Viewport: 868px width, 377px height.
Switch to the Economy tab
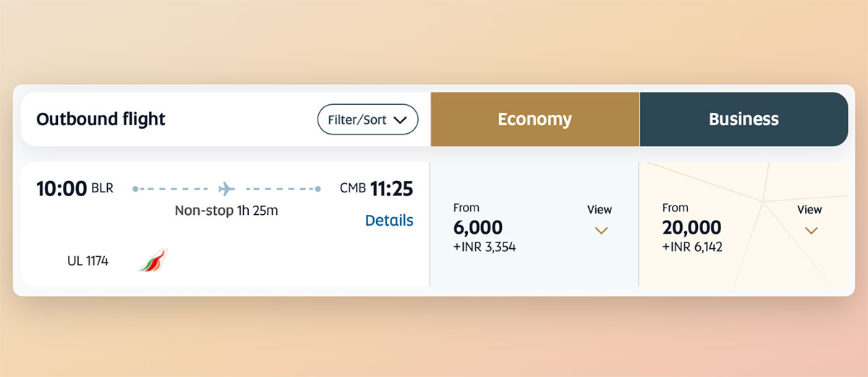pyautogui.click(x=535, y=119)
